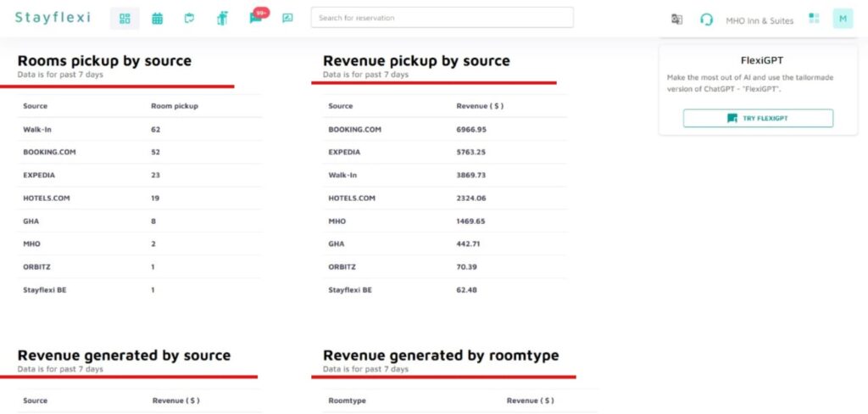Open the housekeeping icon in top bar

223,19
